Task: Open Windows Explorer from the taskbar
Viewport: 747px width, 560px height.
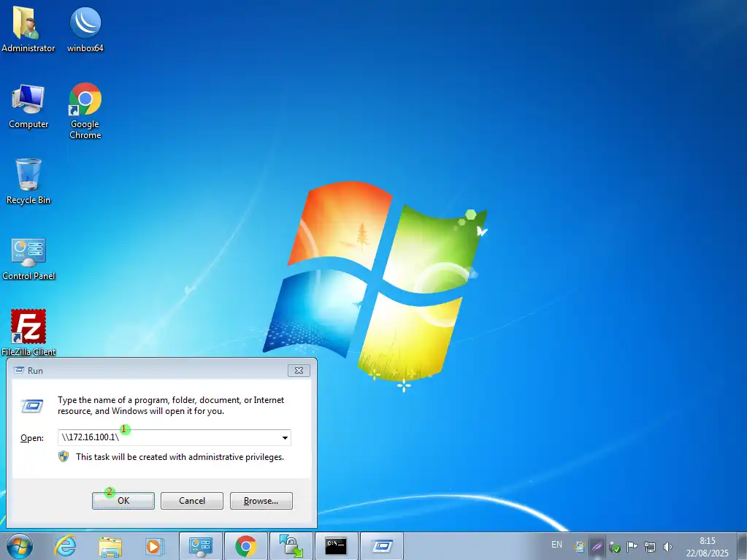Action: 110,546
